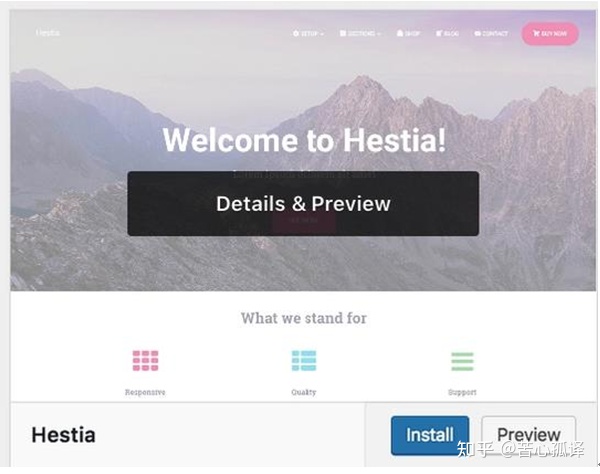Screen dimensions: 600x474
Task: Click the Setup gear icon in the nav
Action: pos(296,34)
